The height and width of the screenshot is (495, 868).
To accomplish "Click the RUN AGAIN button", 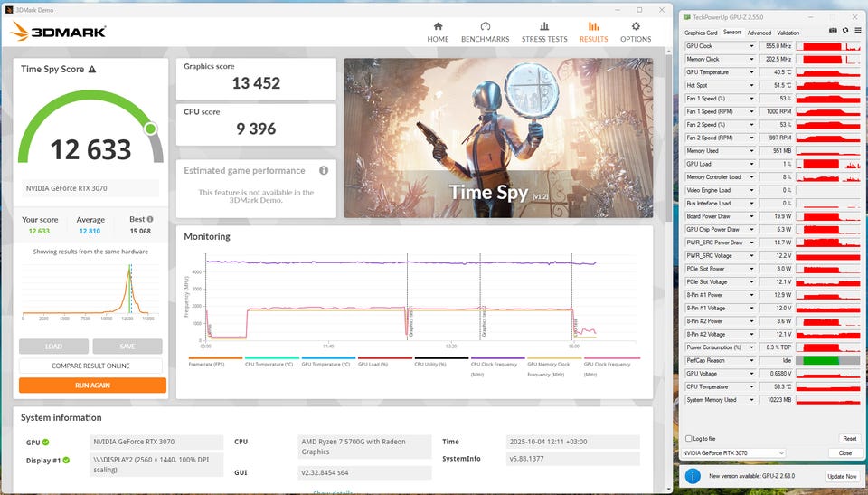I will pos(92,386).
